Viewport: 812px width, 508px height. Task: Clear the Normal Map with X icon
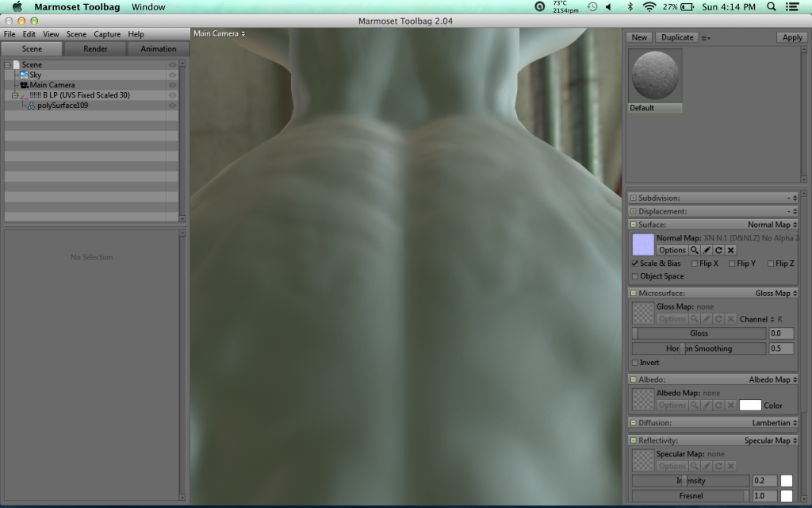tap(730, 250)
